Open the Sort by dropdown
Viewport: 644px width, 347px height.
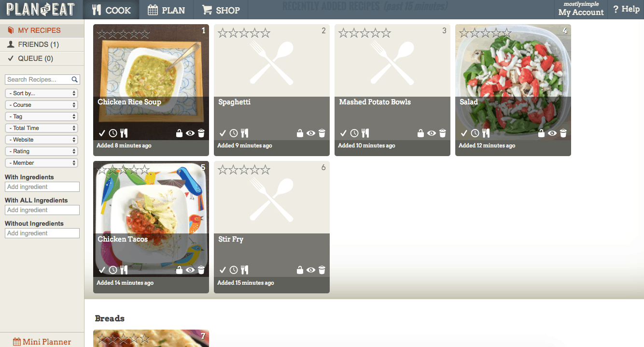[x=42, y=93]
